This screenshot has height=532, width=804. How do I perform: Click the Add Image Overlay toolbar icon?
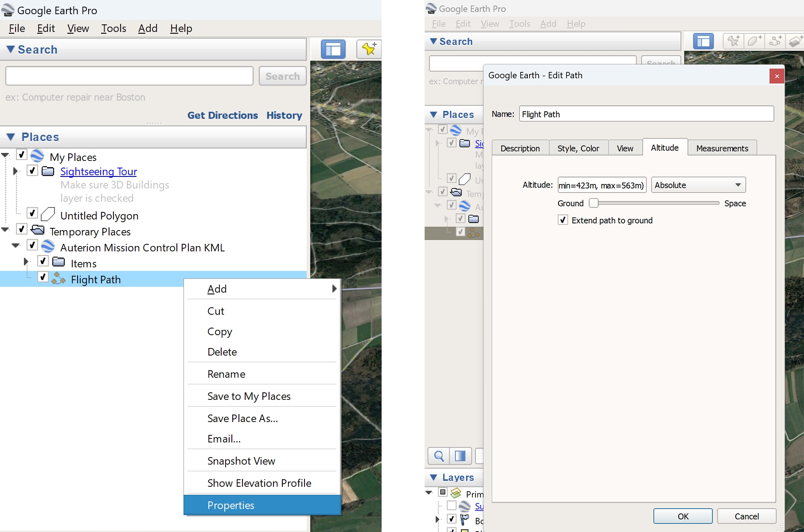(x=796, y=41)
